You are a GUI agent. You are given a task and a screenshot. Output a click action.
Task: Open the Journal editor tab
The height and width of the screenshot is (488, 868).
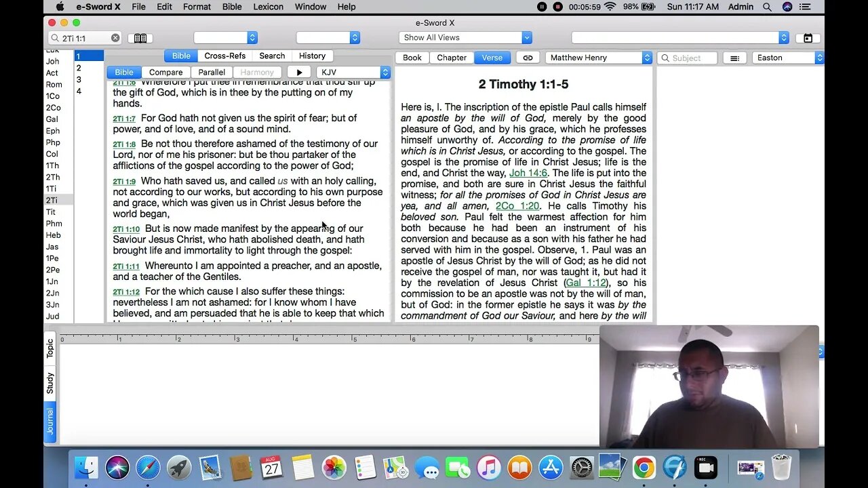click(x=50, y=422)
